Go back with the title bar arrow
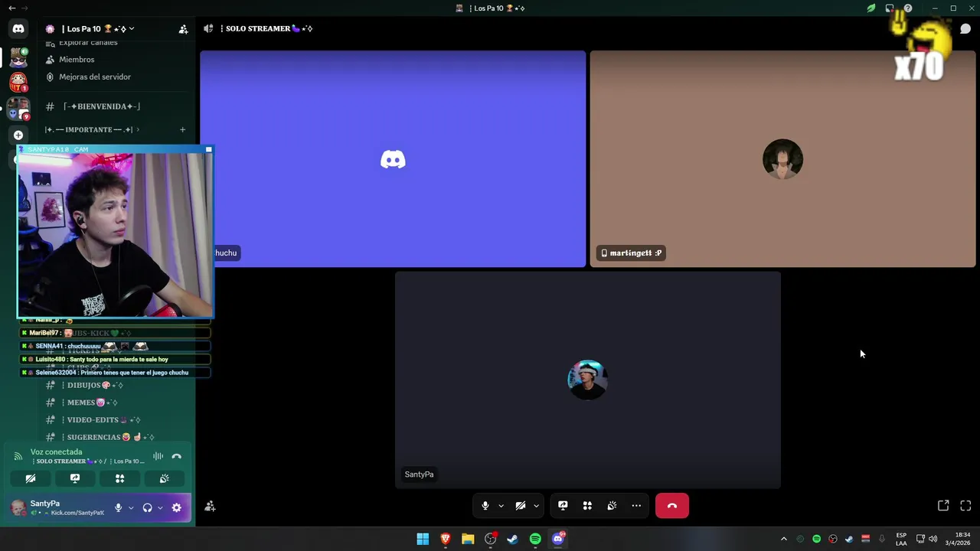Image resolution: width=980 pixels, height=551 pixels. pos(11,8)
